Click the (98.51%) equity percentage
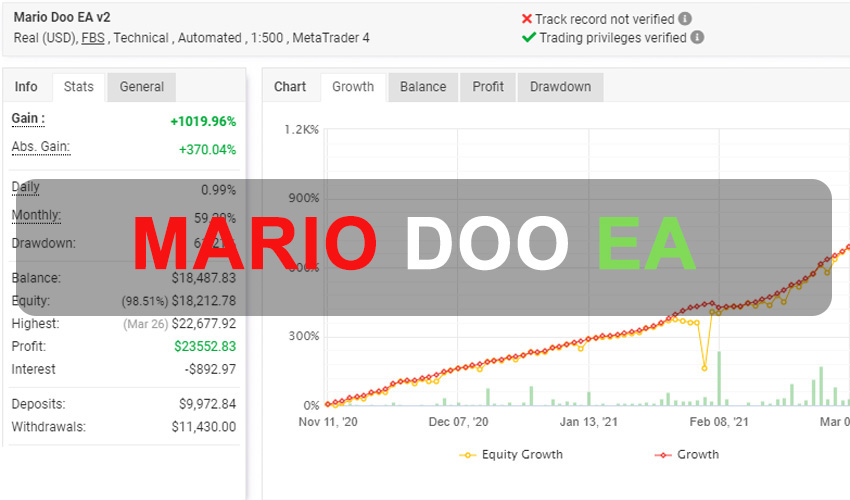850x500 pixels. [x=145, y=301]
